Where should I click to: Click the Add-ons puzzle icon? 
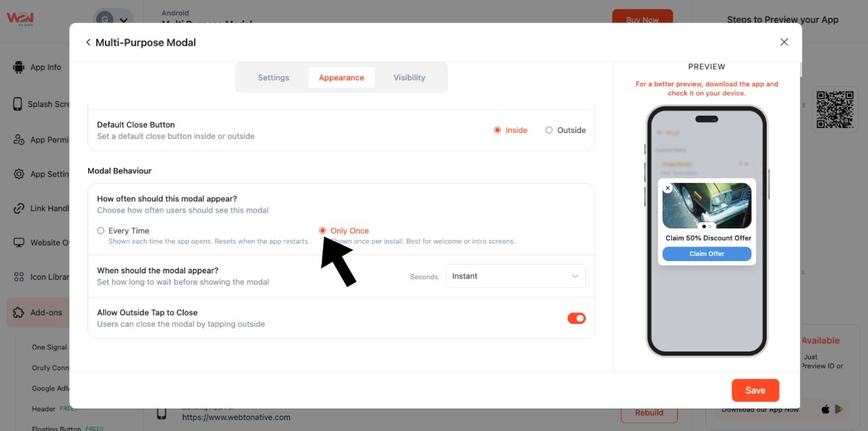point(18,313)
